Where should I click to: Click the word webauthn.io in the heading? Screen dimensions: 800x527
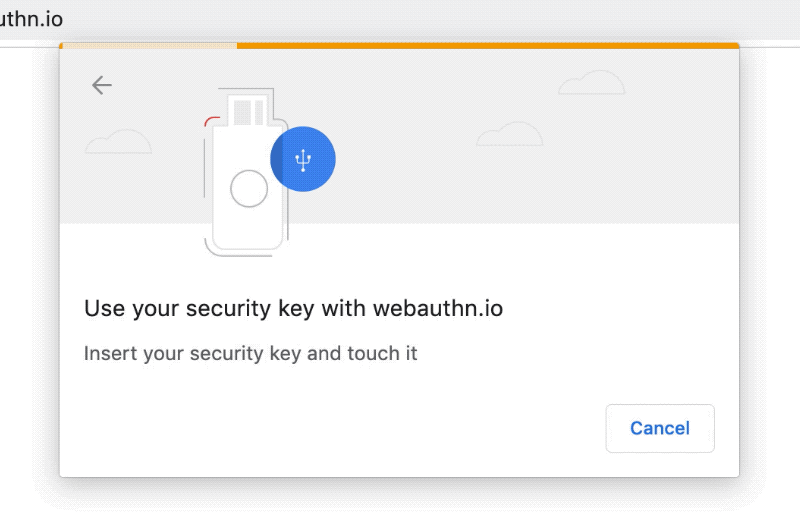pyautogui.click(x=438, y=308)
